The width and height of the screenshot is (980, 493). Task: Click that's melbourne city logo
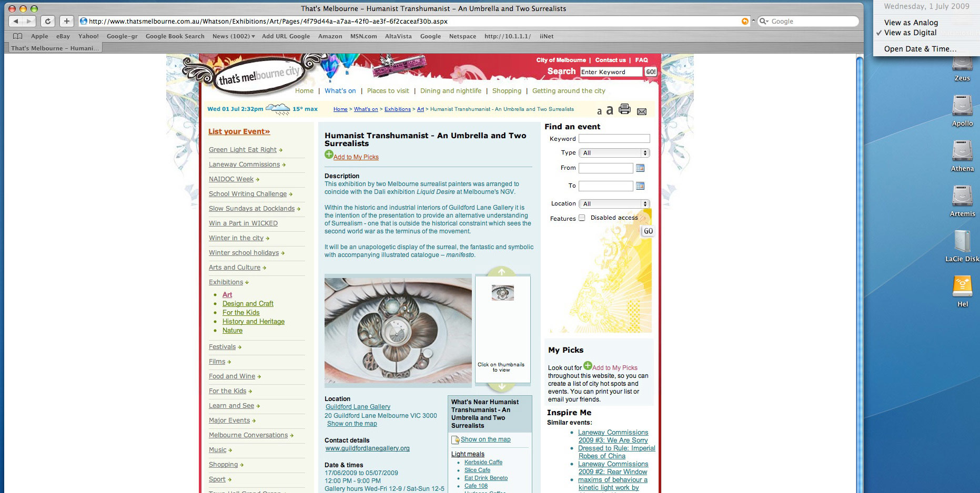coord(259,77)
